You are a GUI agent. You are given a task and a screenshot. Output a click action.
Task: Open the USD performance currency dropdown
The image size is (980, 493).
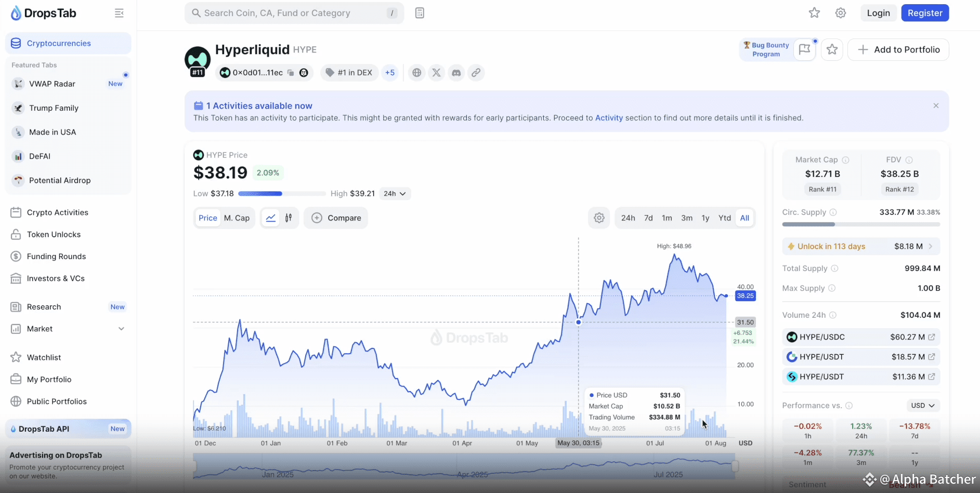click(923, 406)
